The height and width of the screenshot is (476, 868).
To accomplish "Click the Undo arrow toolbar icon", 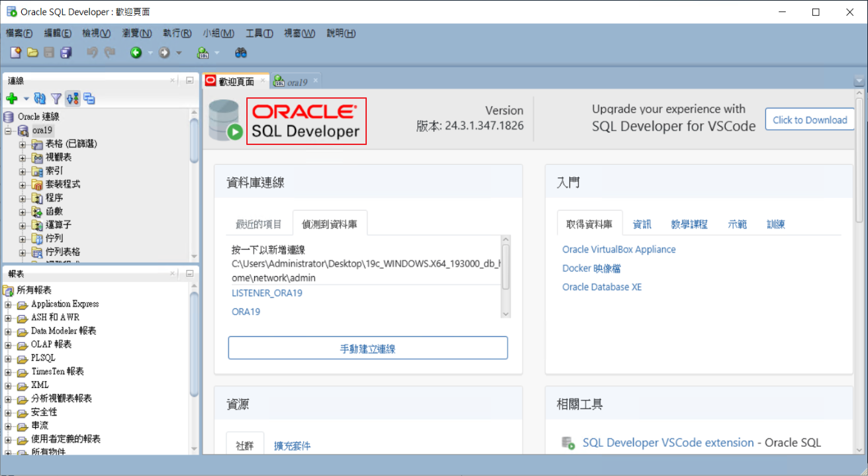I will pyautogui.click(x=93, y=53).
